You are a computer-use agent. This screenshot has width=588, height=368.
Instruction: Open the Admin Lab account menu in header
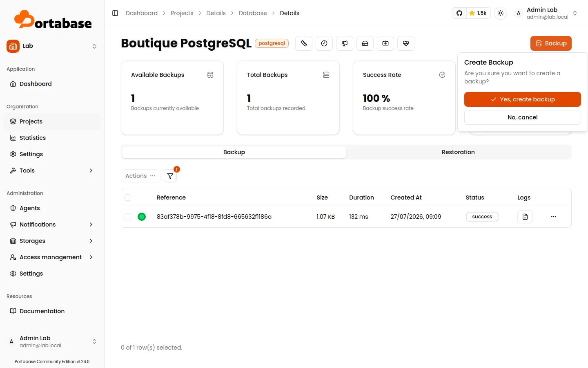point(546,13)
